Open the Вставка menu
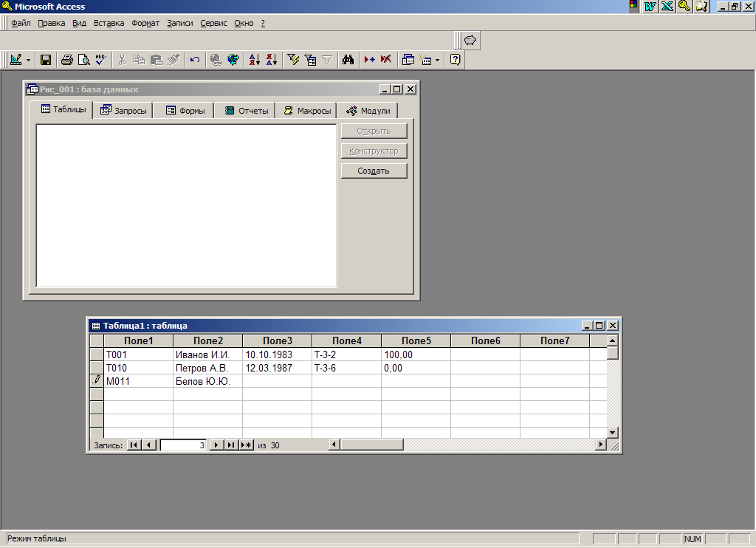This screenshot has width=756, height=548. coord(109,23)
